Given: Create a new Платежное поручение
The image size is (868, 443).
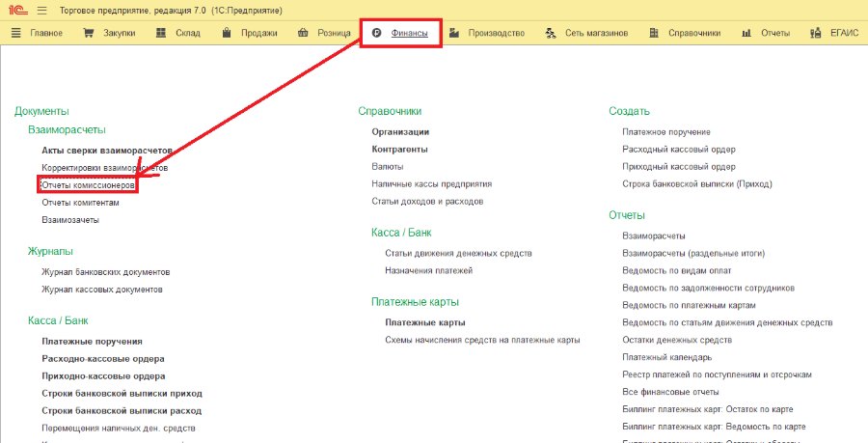Looking at the screenshot, I should 666,132.
